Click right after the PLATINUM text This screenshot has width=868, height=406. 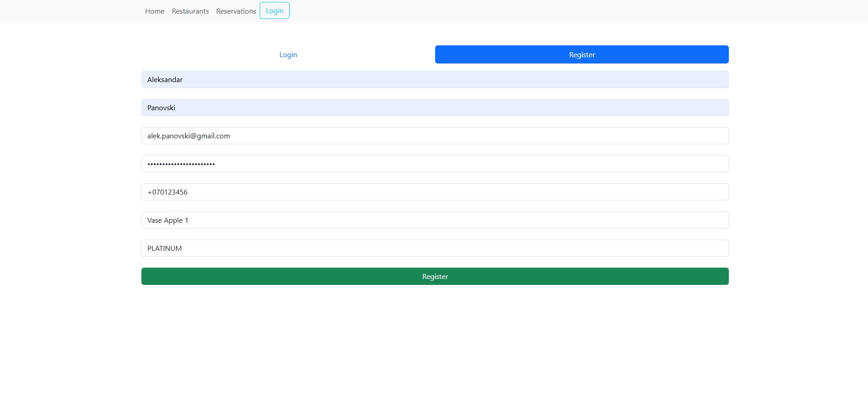[x=183, y=249]
